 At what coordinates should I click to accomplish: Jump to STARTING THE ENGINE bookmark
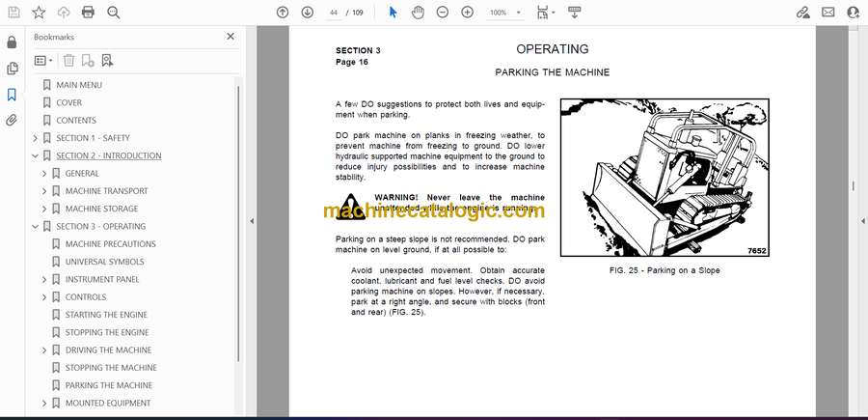click(x=106, y=315)
